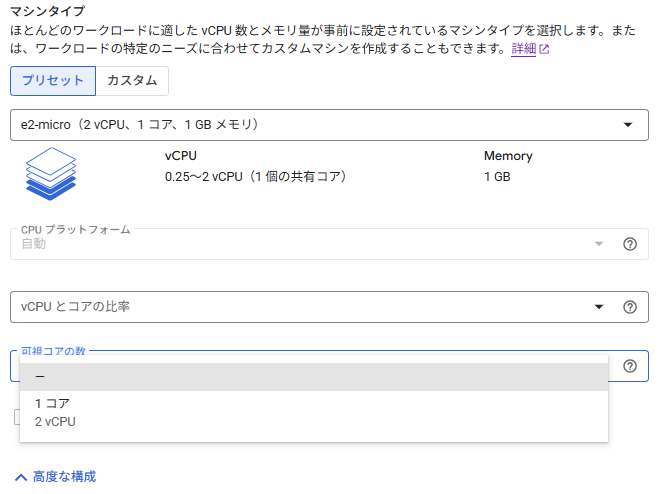
Task: Open help for vCPU とコアの比率
Action: pyautogui.click(x=630, y=307)
